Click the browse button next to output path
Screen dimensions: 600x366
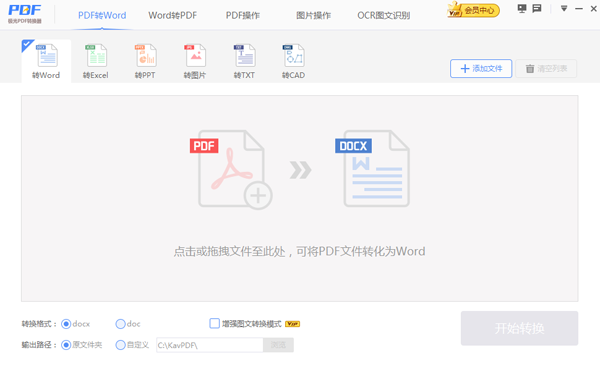[278, 345]
